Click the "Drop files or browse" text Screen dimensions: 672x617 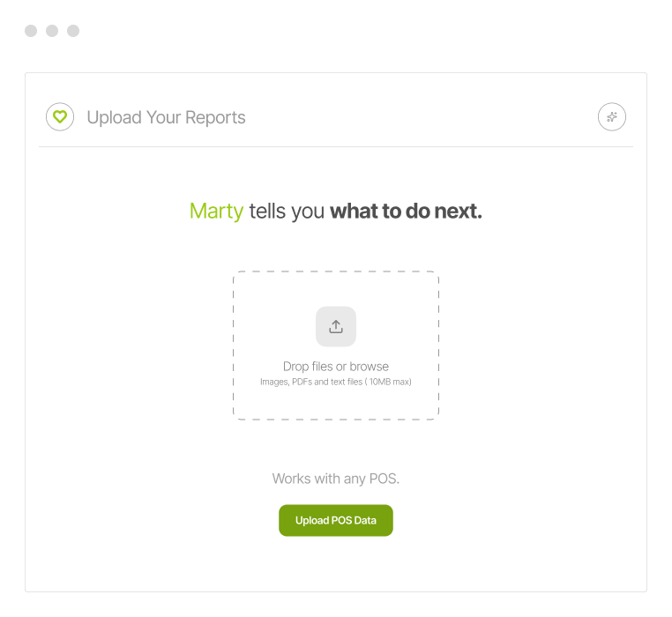(x=335, y=367)
